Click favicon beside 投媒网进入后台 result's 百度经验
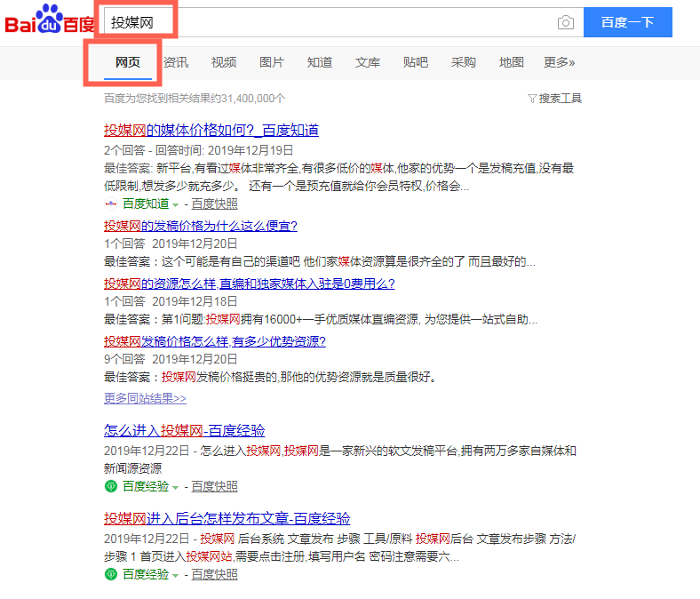The height and width of the screenshot is (599, 700). [111, 574]
